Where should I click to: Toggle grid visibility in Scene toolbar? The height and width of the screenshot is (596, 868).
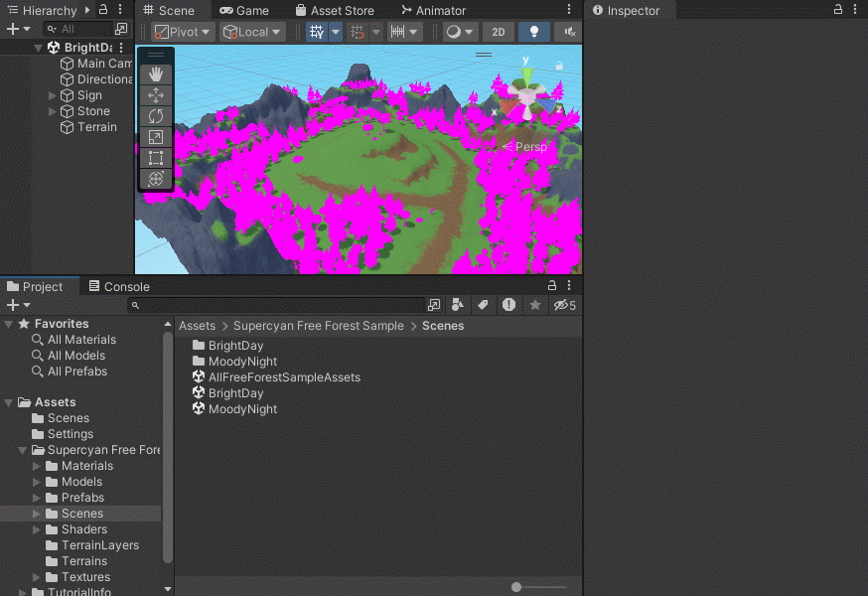coord(317,32)
